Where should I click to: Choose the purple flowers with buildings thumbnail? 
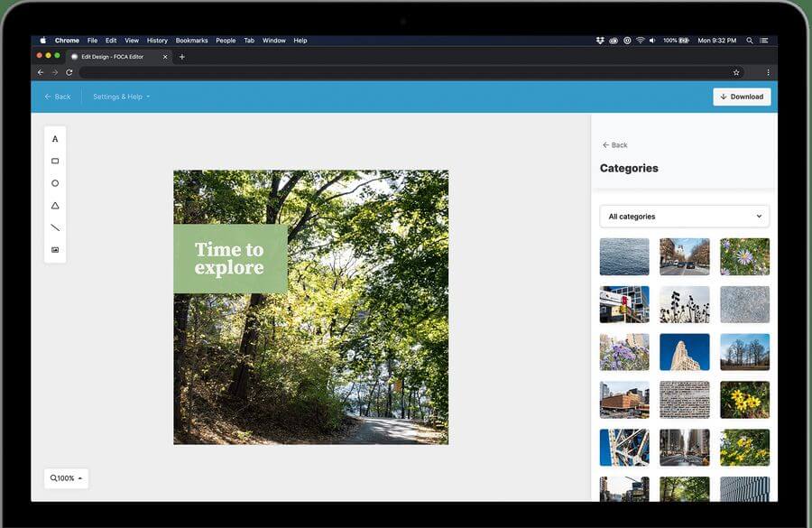point(624,352)
